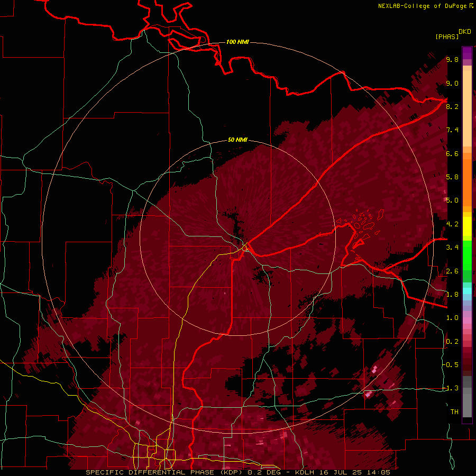
Task: Click the Specific Differential Phase (KDP) title text
Action: click(x=165, y=472)
